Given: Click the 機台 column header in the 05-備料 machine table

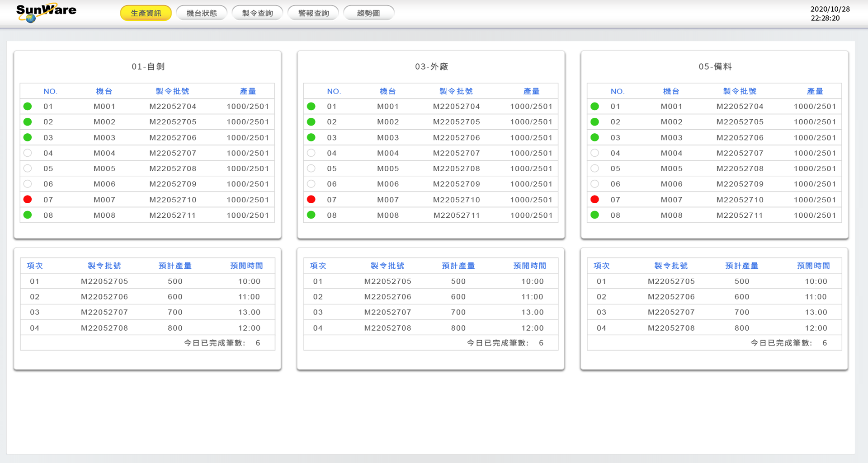Looking at the screenshot, I should click(671, 91).
